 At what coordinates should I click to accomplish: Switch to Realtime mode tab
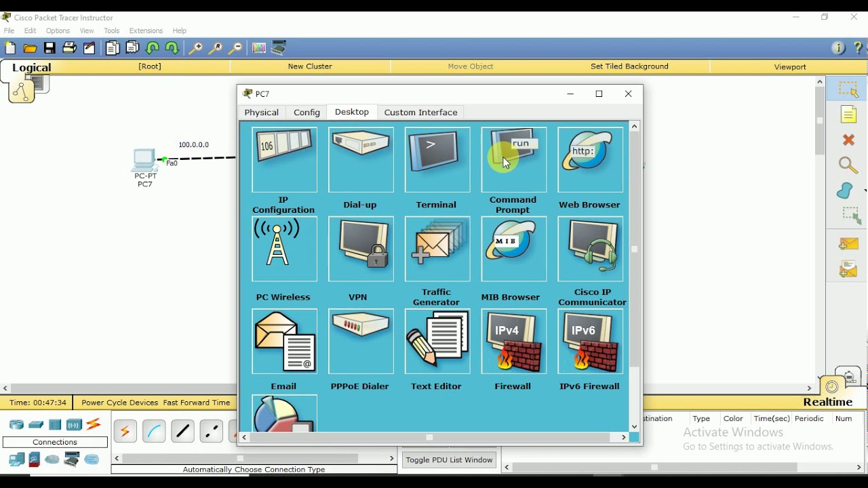pos(829,403)
